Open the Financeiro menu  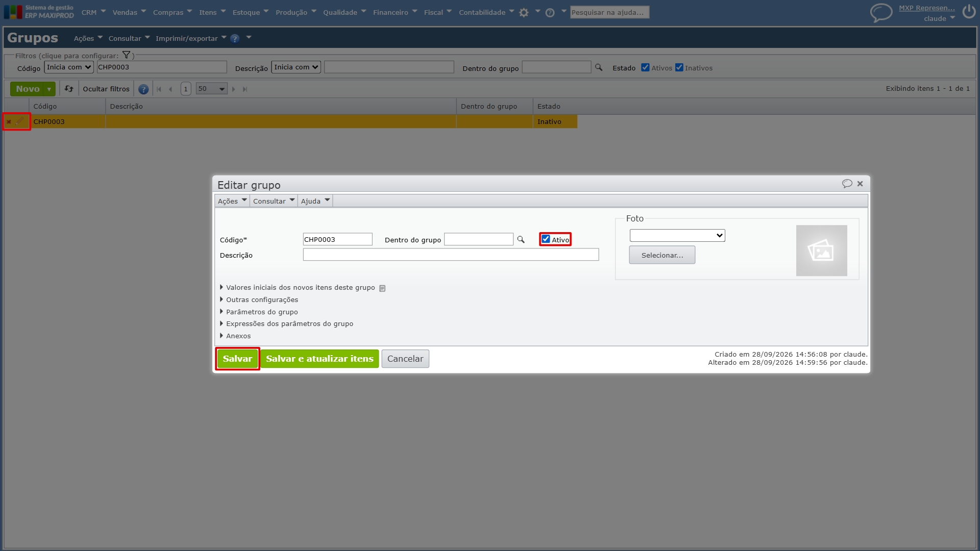(x=395, y=12)
